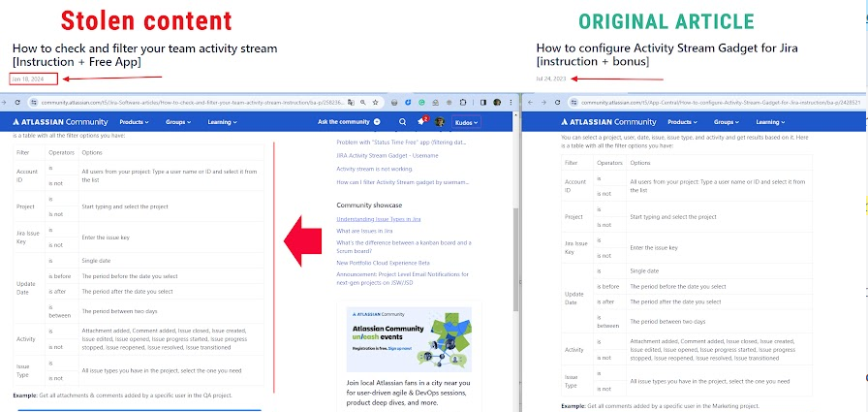
Task: Click 'Enter the issue key' in left table
Action: click(106, 237)
